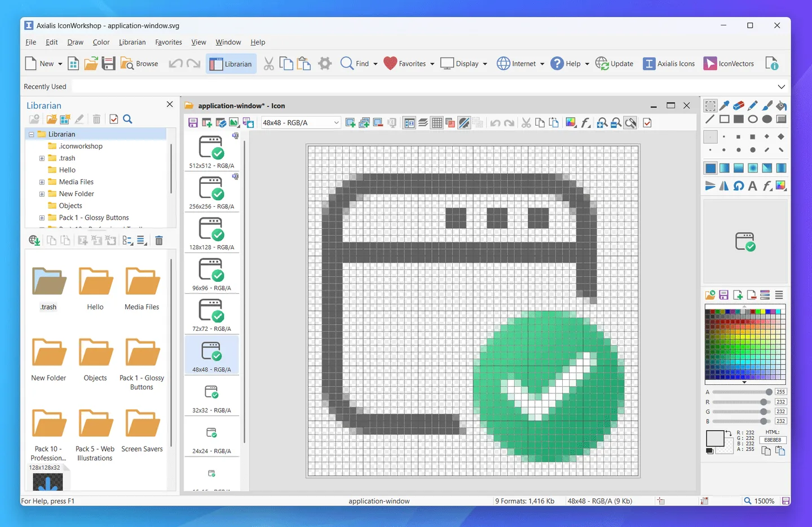
Task: Click the Axialis Icons button
Action: pos(669,64)
